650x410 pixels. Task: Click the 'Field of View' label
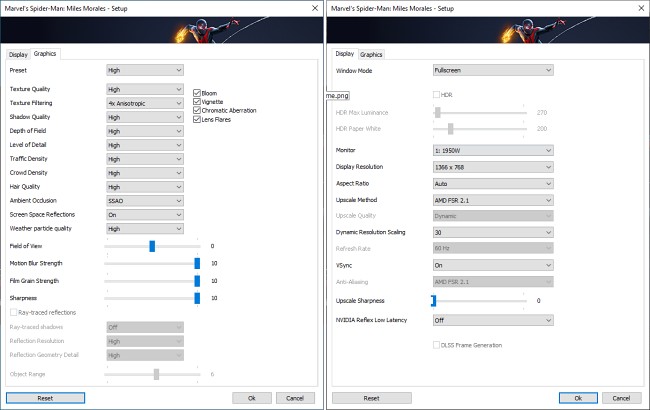26,246
